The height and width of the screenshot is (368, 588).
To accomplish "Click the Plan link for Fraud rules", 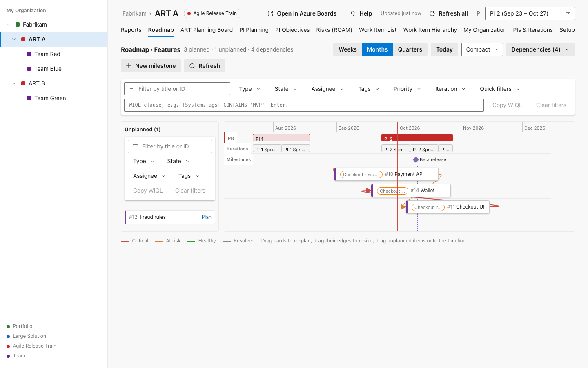I will 207,217.
